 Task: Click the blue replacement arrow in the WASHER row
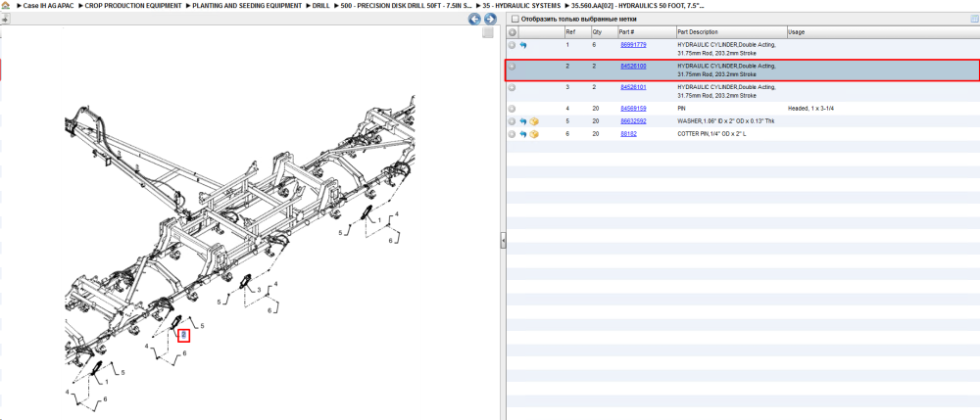click(x=523, y=121)
